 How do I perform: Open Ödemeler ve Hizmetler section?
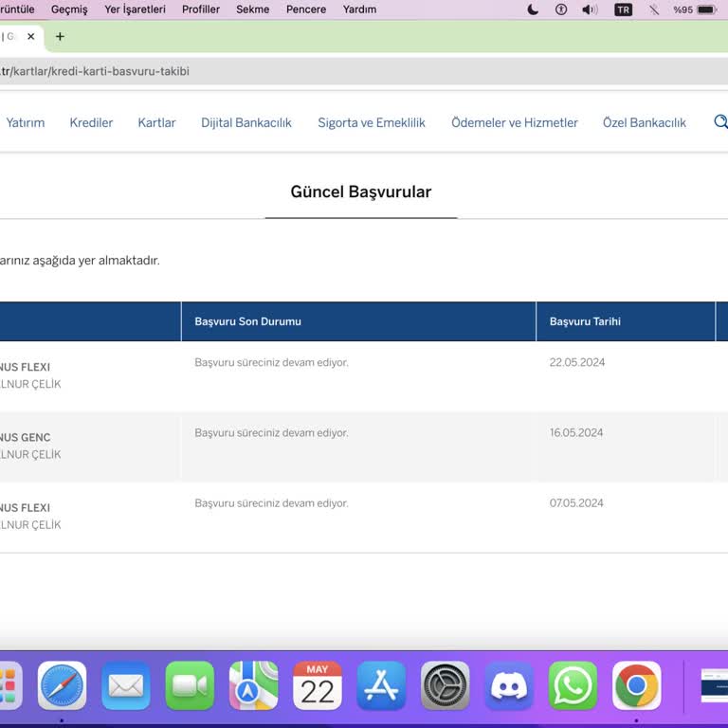point(515,122)
